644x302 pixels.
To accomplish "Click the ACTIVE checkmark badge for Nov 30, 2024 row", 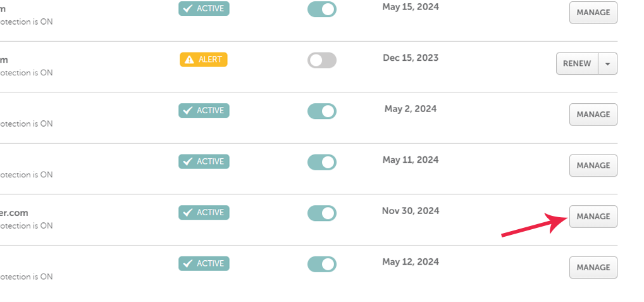I will 204,213.
